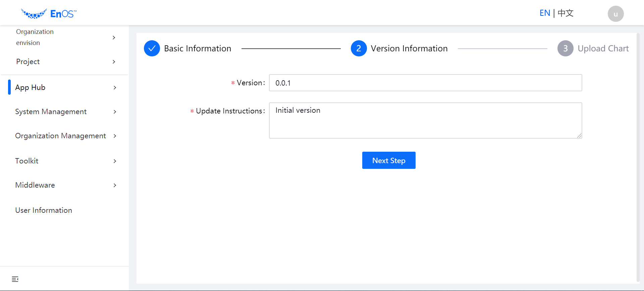The image size is (644, 291).
Task: Click the EnOS logo
Action: click(49, 14)
